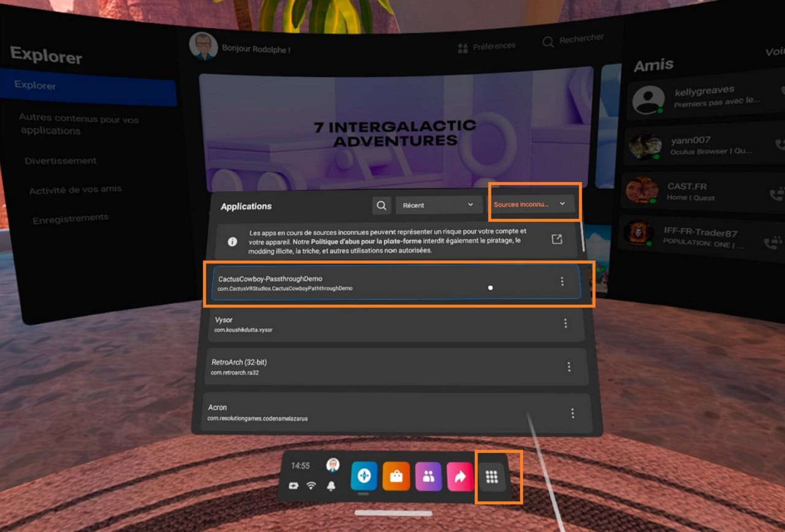This screenshot has width=785, height=532.
Task: Check the battery status icon
Action: click(x=293, y=485)
